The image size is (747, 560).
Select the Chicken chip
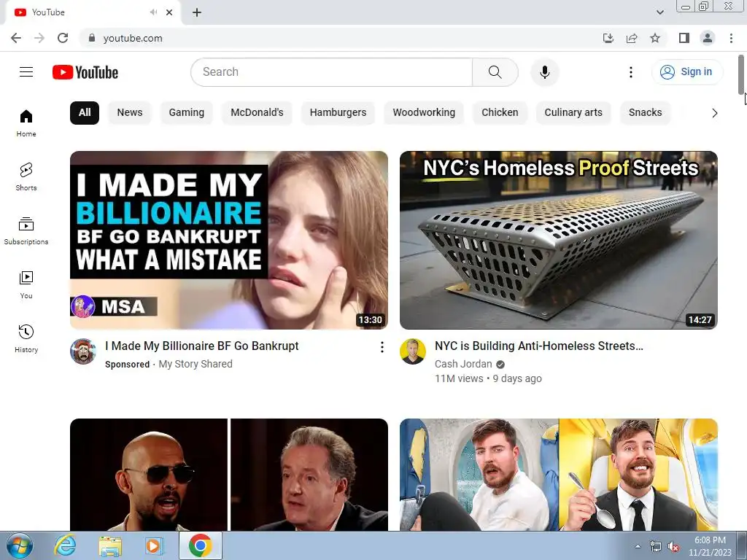[500, 113]
